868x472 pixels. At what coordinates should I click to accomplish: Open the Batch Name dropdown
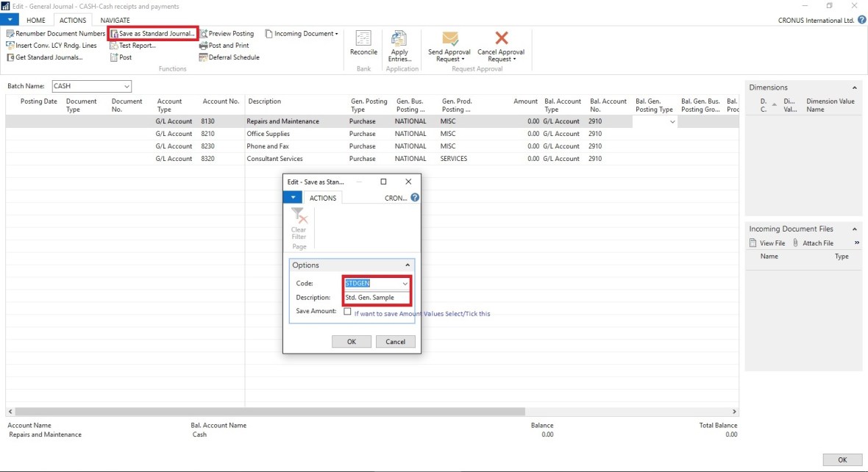point(127,86)
